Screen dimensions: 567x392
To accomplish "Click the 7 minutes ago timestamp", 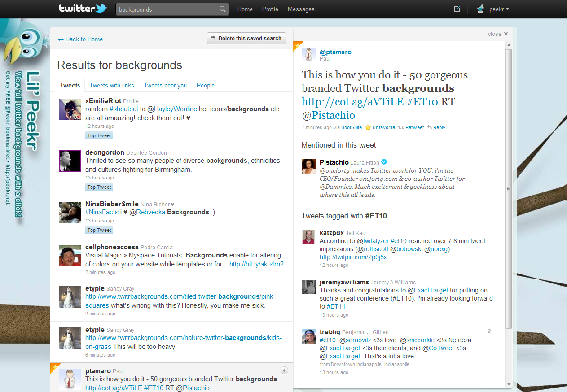I will pyautogui.click(x=316, y=127).
